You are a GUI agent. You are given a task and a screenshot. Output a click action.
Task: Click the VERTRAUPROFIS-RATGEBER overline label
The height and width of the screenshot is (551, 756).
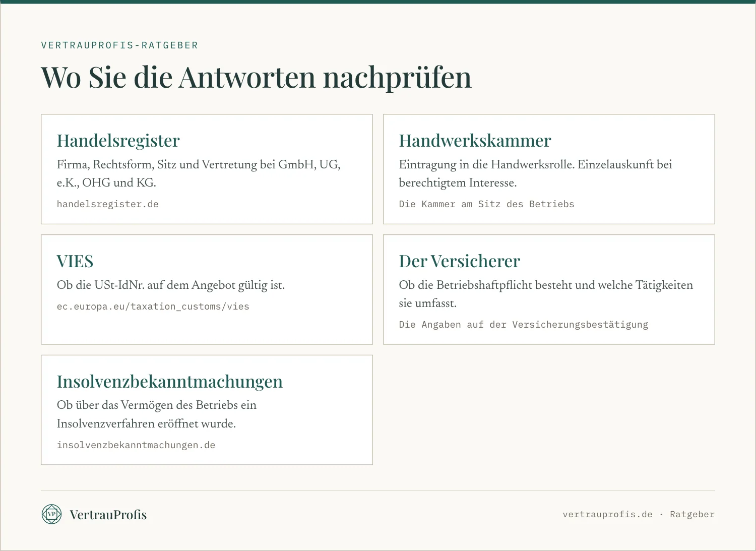pos(120,45)
